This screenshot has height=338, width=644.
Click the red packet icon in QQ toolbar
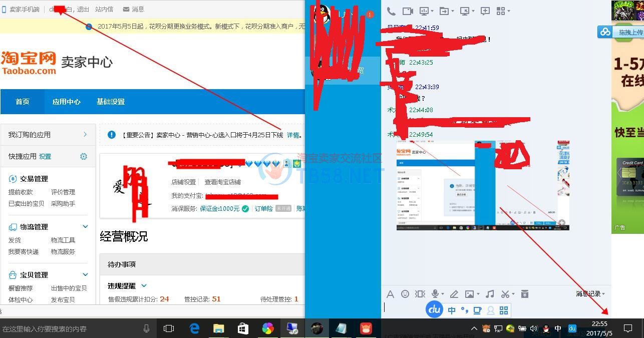pos(525,294)
